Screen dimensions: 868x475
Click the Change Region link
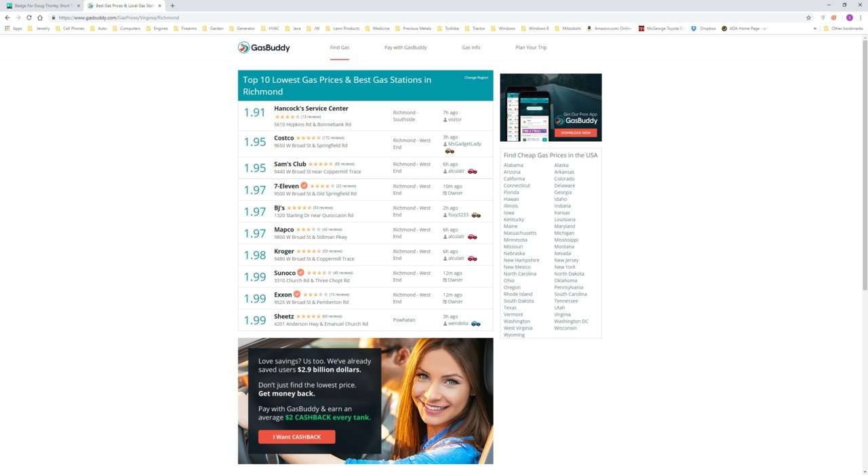point(476,77)
